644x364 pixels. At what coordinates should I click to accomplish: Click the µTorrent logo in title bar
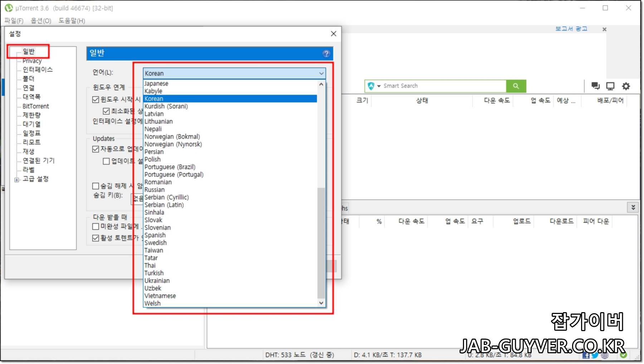9,8
